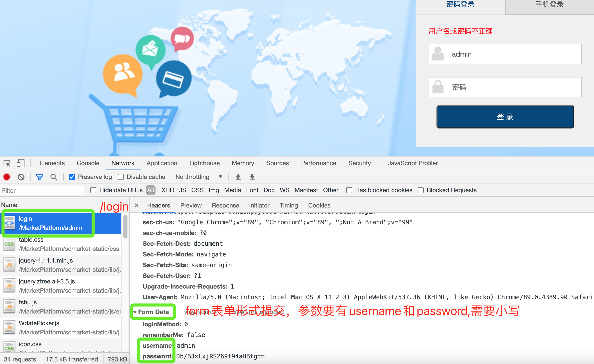The height and width of the screenshot is (364, 594).
Task: Open the Cookies tab
Action: [x=319, y=205]
